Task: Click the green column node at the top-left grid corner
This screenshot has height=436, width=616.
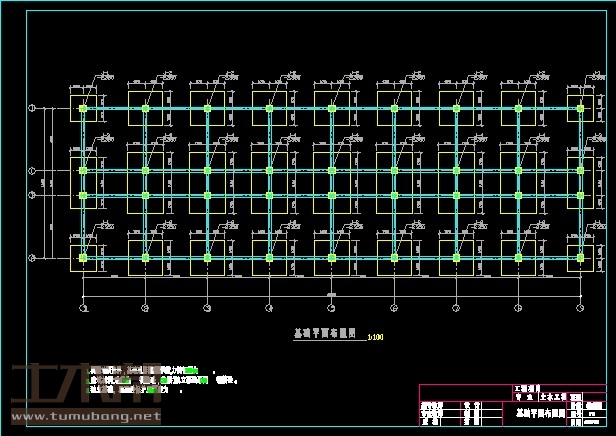Action: coord(83,108)
